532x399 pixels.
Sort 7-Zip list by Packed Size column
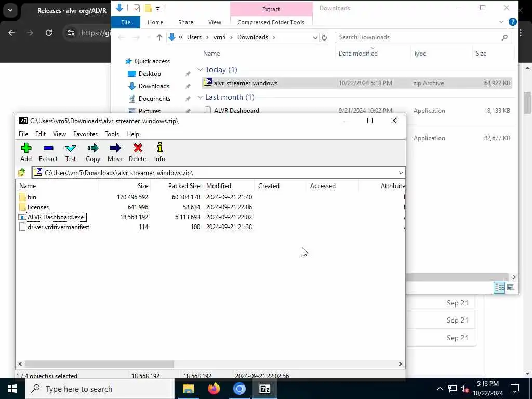click(177, 186)
